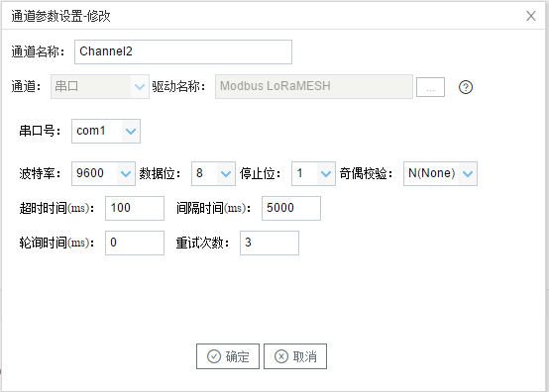Close the channel settings dialog
Screen dimensions: 549x392
click(531, 16)
